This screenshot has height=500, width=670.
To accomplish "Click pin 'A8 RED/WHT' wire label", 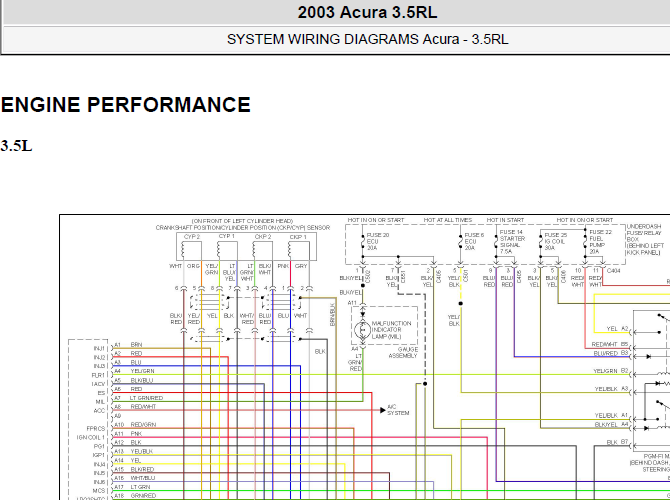I will click(135, 407).
